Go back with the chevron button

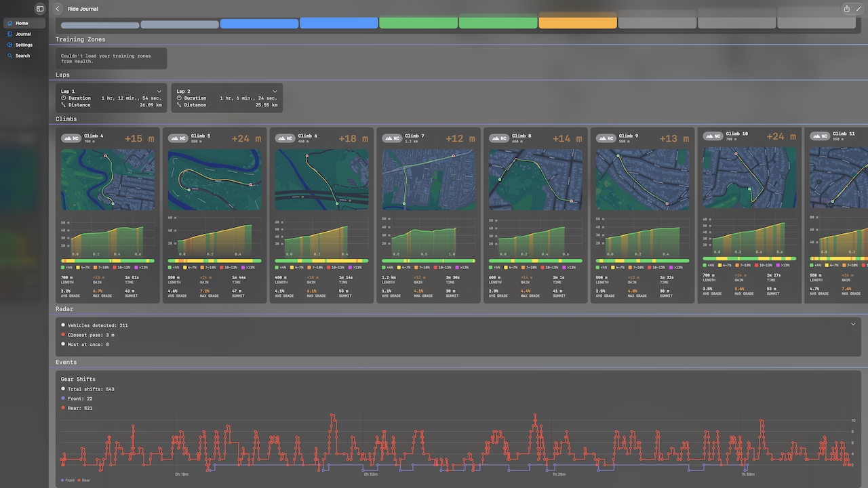58,9
